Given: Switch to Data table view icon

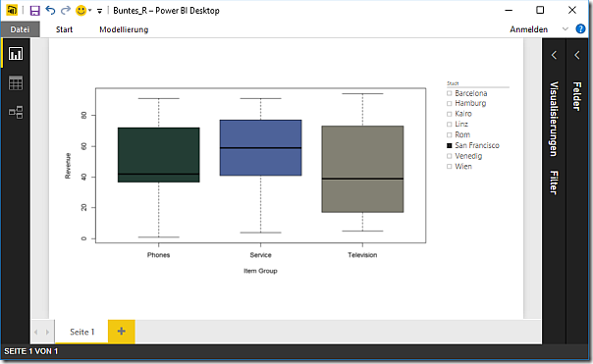Looking at the screenshot, I should (x=16, y=83).
